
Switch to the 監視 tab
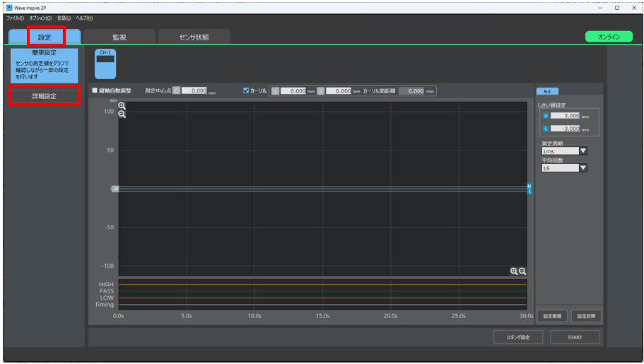tap(119, 37)
